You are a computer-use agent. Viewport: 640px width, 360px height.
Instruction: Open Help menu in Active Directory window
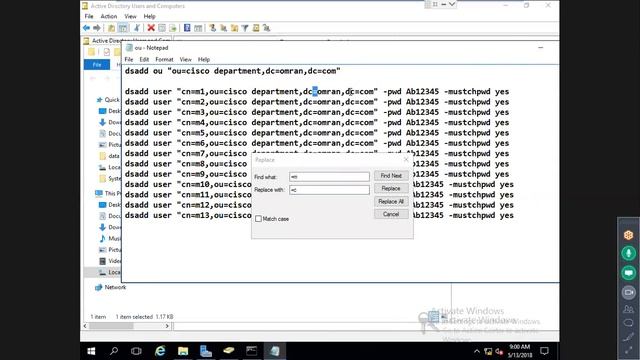coord(149,16)
